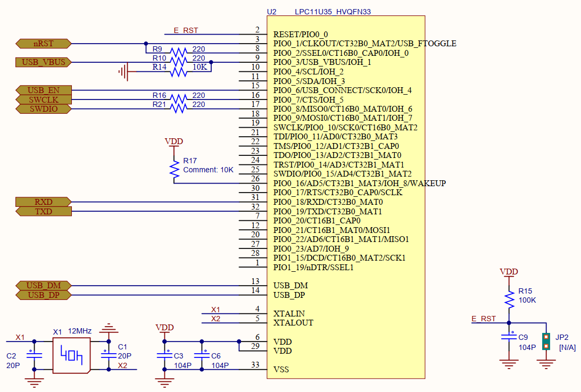Click the SWDIO/PIO0_15/AD4/CT32B1_MAT2 pin name
Image resolution: width=581 pixels, height=392 pixels.
coord(343,174)
